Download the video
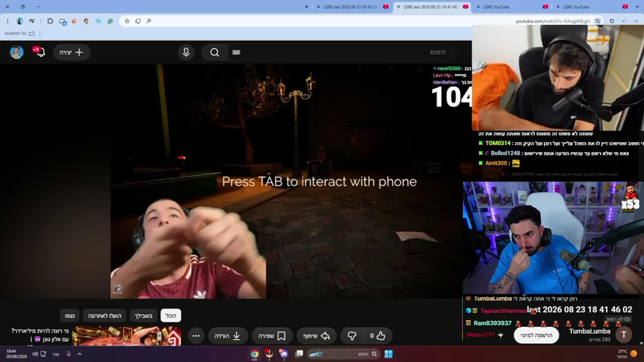 pos(228,336)
